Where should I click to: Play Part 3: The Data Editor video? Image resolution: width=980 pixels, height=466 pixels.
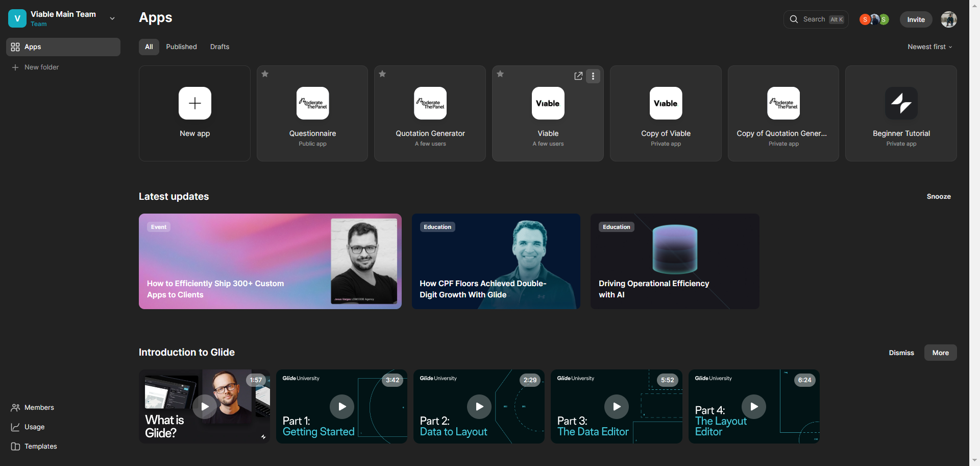pyautogui.click(x=617, y=407)
